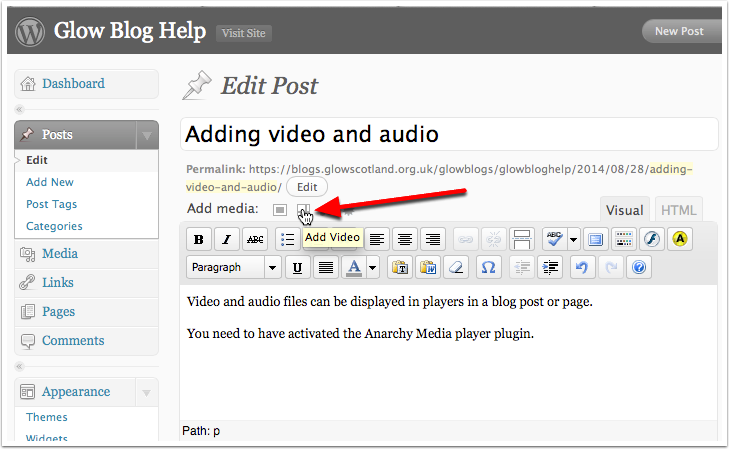Open Themes under Appearance

coord(46,417)
